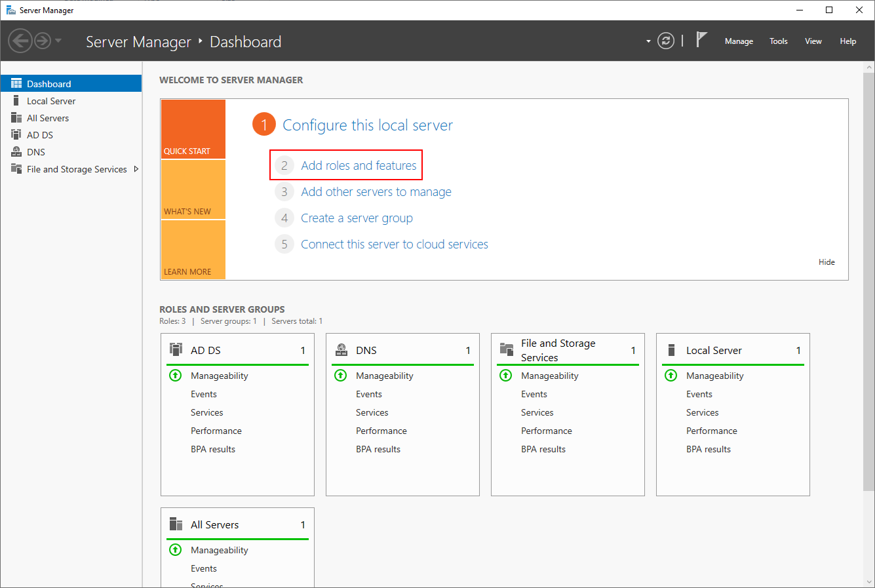The image size is (875, 588).
Task: Select Local Server in the sidebar
Action: [71, 101]
